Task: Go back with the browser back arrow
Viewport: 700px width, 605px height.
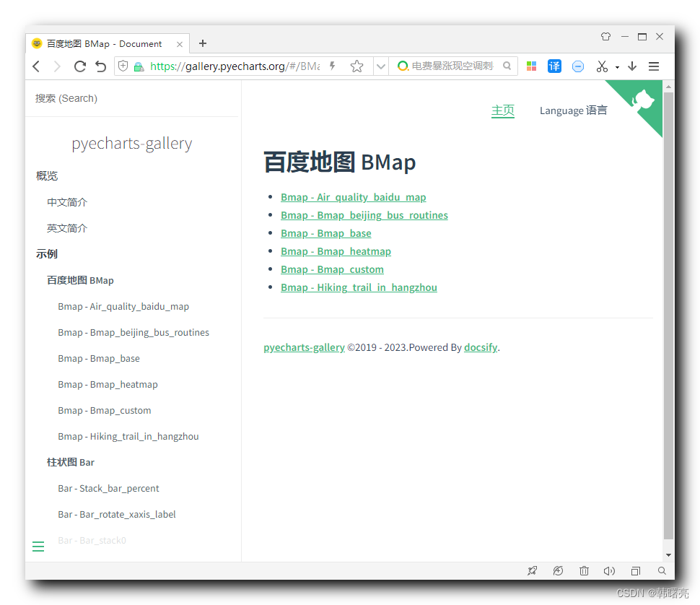Action: pyautogui.click(x=37, y=66)
